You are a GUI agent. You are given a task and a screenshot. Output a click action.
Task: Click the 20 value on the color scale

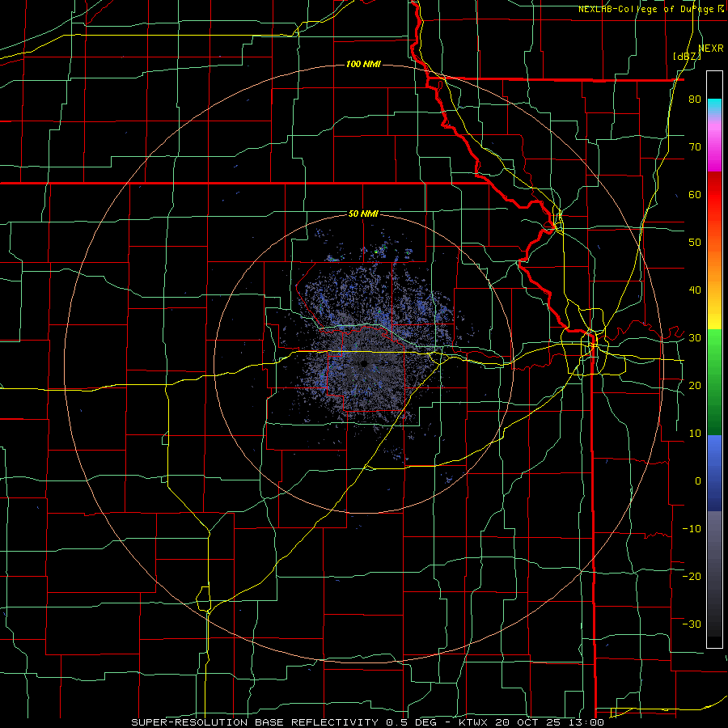[x=695, y=386]
